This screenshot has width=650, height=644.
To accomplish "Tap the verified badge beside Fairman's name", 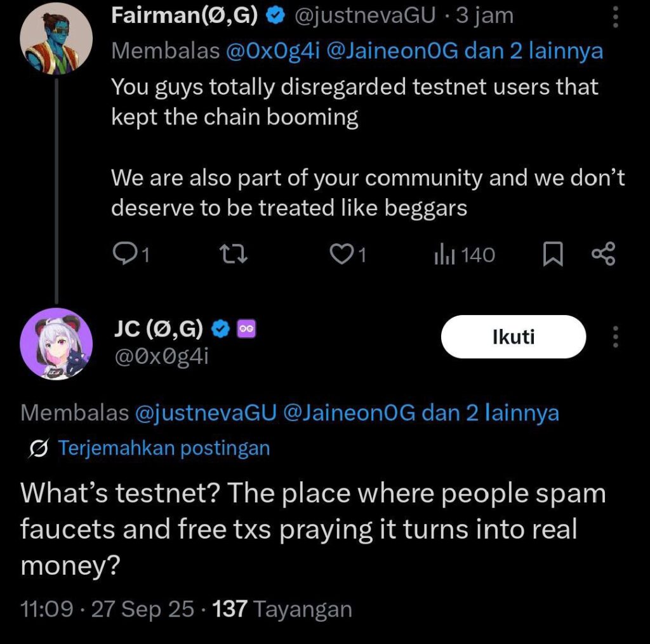I will [275, 16].
